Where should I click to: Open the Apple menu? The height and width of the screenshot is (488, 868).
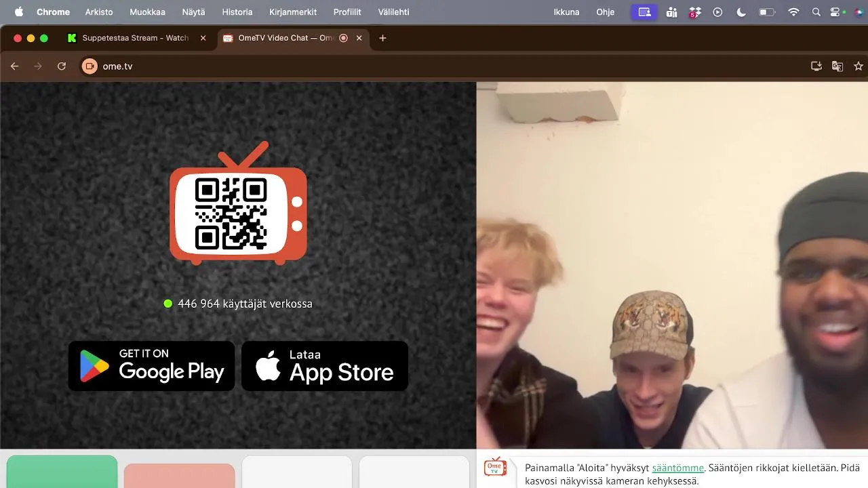pyautogui.click(x=19, y=12)
